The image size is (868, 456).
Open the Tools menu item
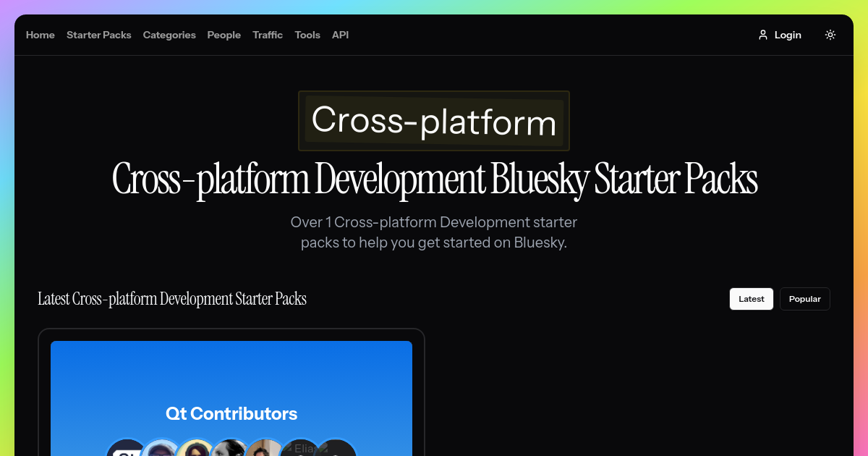(x=307, y=35)
